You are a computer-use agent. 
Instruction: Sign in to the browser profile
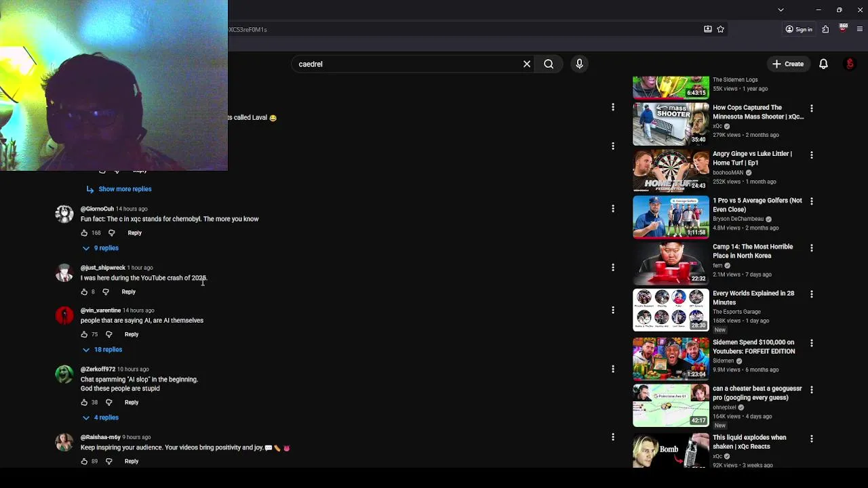[x=799, y=29]
